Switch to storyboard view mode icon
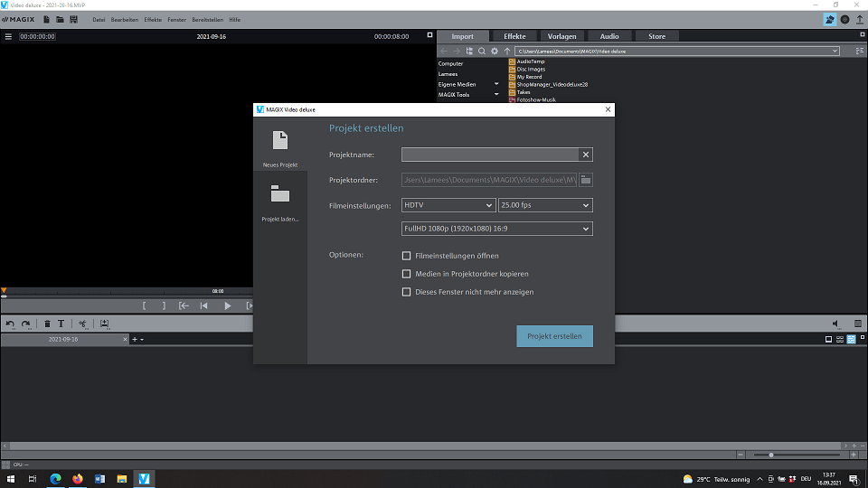 [x=829, y=339]
